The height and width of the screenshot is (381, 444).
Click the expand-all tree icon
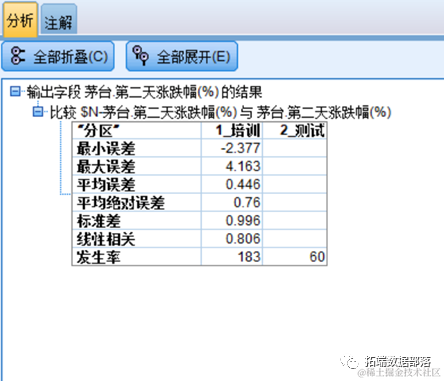[x=141, y=56]
